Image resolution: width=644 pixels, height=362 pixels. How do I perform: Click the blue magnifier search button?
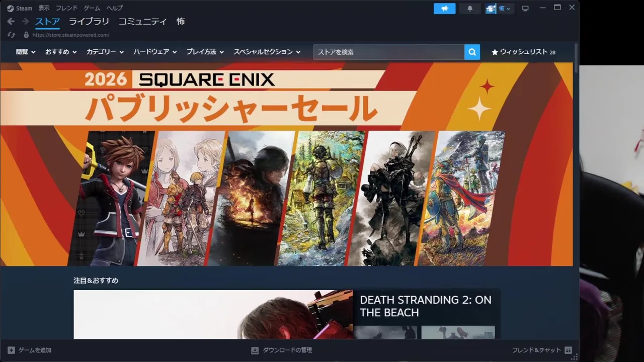pyautogui.click(x=472, y=52)
